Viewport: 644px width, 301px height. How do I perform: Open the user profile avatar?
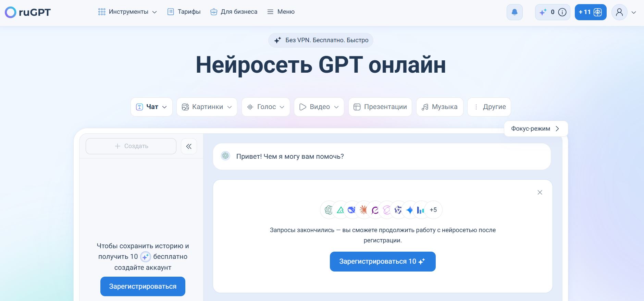tap(619, 12)
